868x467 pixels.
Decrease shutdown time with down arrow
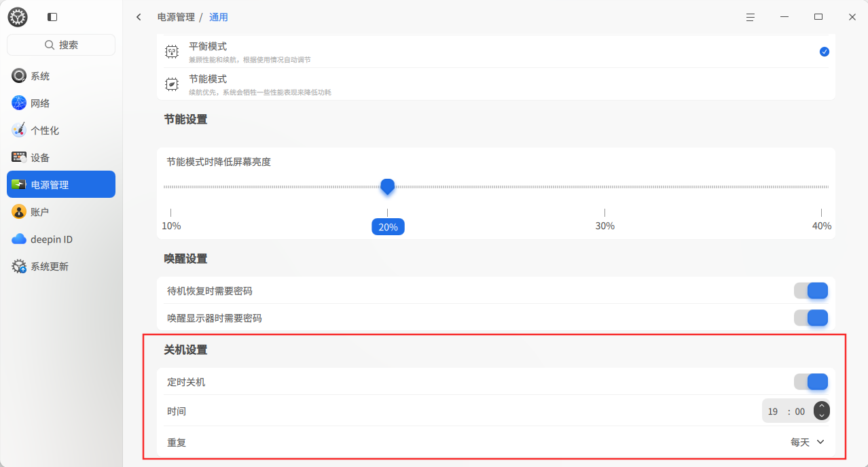822,415
